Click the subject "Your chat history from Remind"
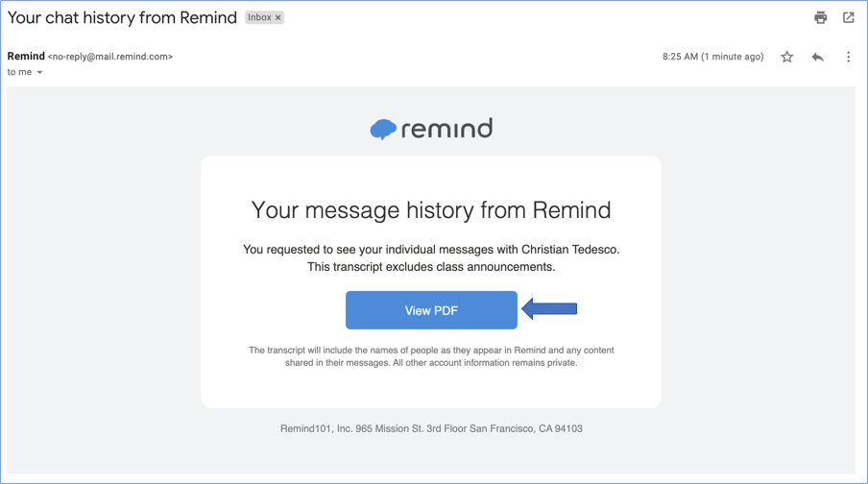This screenshot has height=484, width=868. [122, 17]
